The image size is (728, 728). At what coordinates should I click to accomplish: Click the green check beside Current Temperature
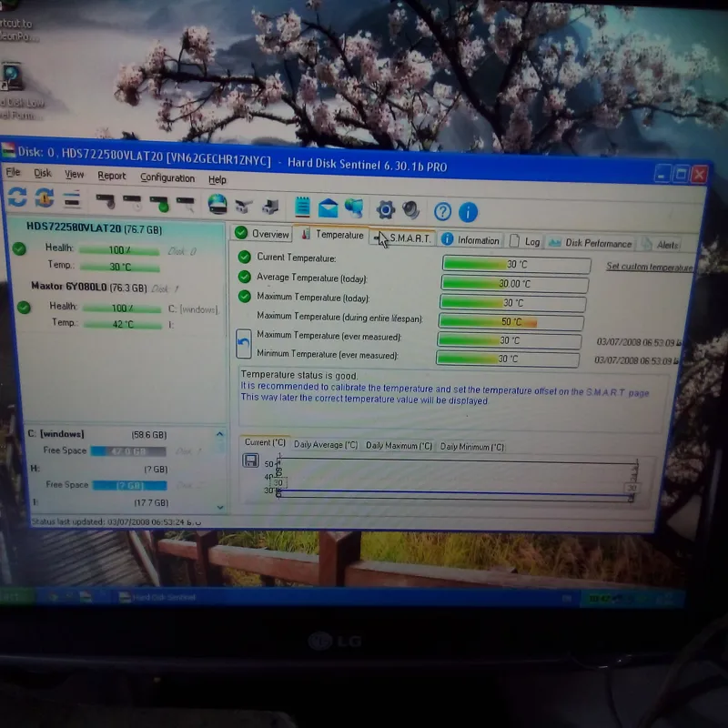244,257
